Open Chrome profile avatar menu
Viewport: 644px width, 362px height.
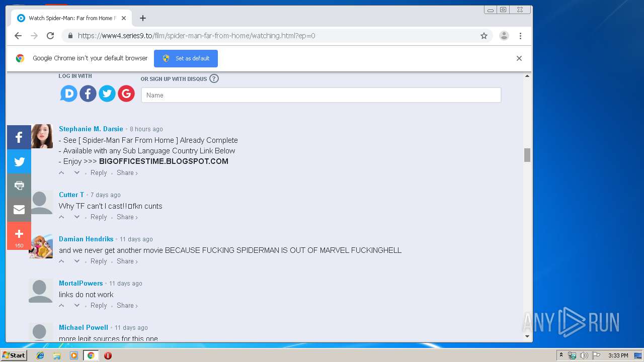504,36
